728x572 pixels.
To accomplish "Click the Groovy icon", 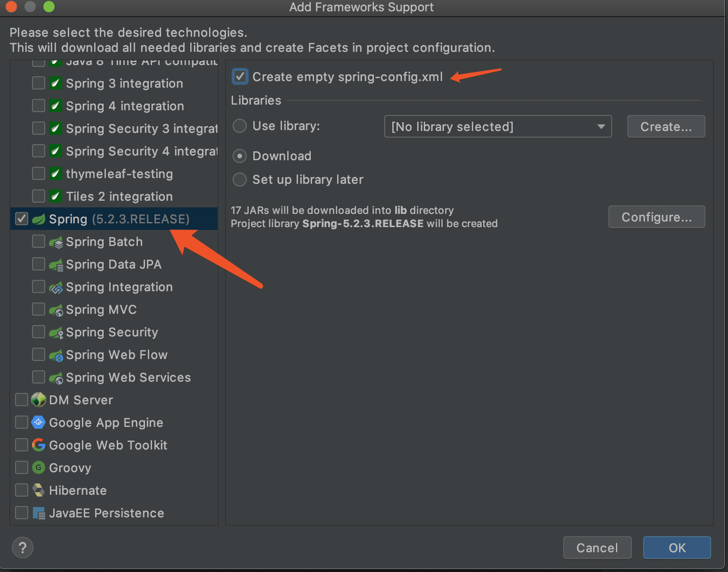I will click(39, 467).
